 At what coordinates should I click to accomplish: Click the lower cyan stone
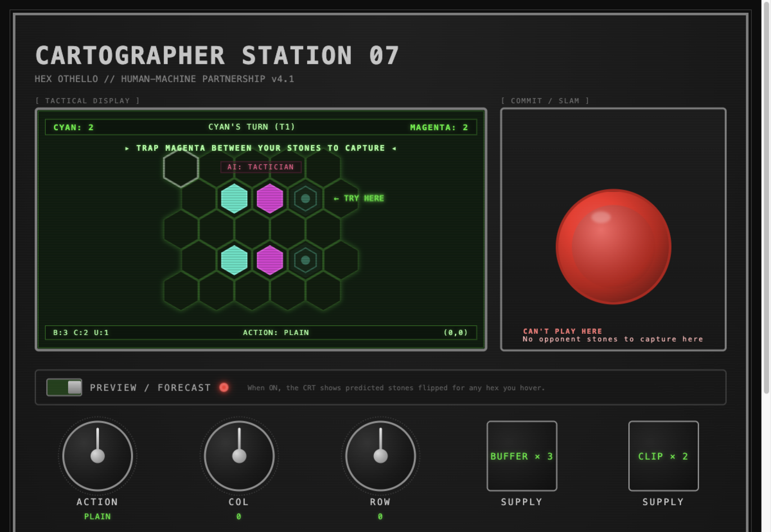[234, 260]
